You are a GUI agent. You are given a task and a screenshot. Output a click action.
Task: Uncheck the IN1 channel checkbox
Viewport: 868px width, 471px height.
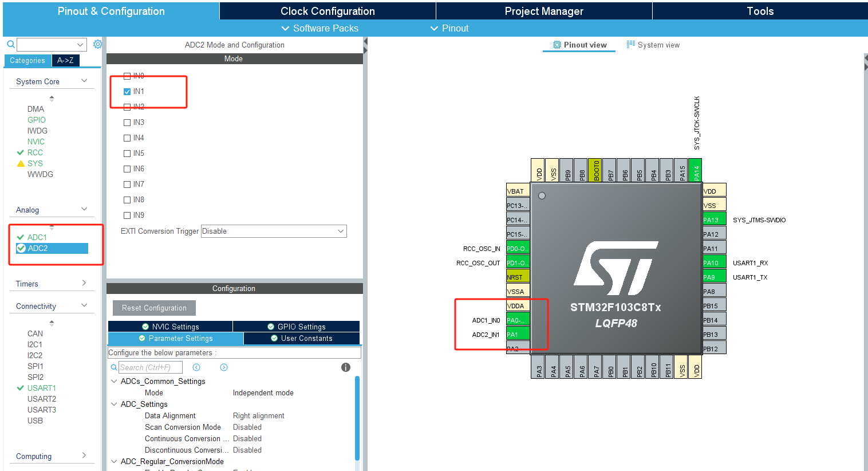pyautogui.click(x=127, y=91)
